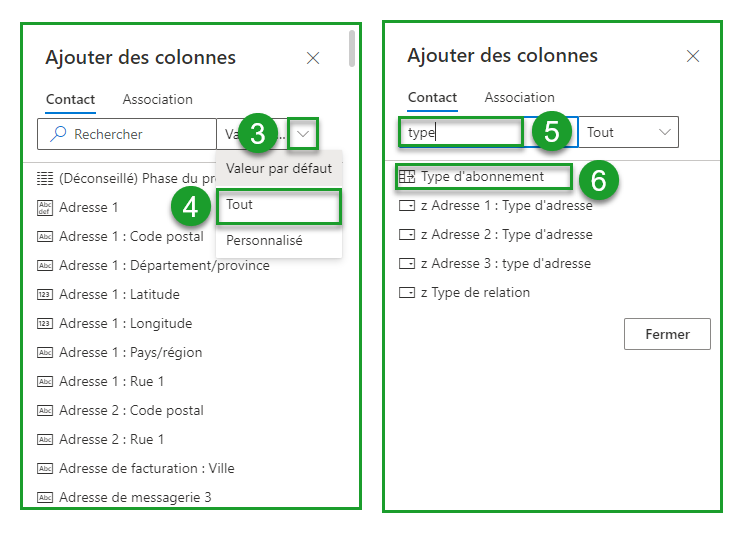Select Personnalisé in the filter menu

264,241
